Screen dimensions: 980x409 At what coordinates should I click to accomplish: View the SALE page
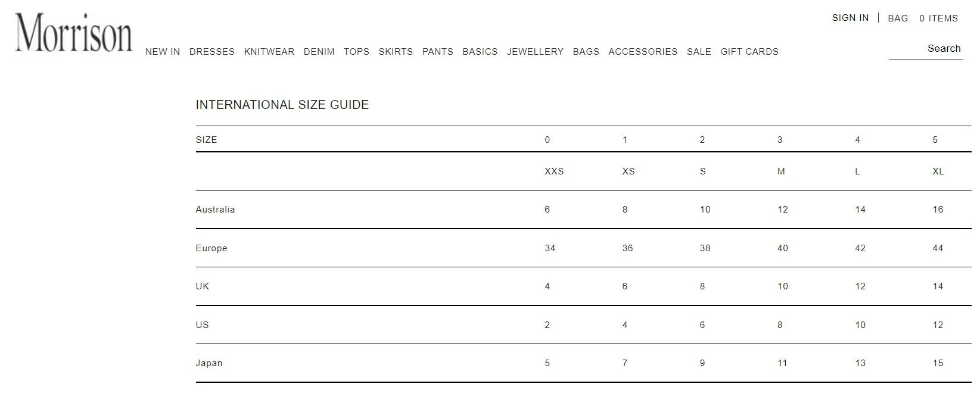[x=699, y=52]
